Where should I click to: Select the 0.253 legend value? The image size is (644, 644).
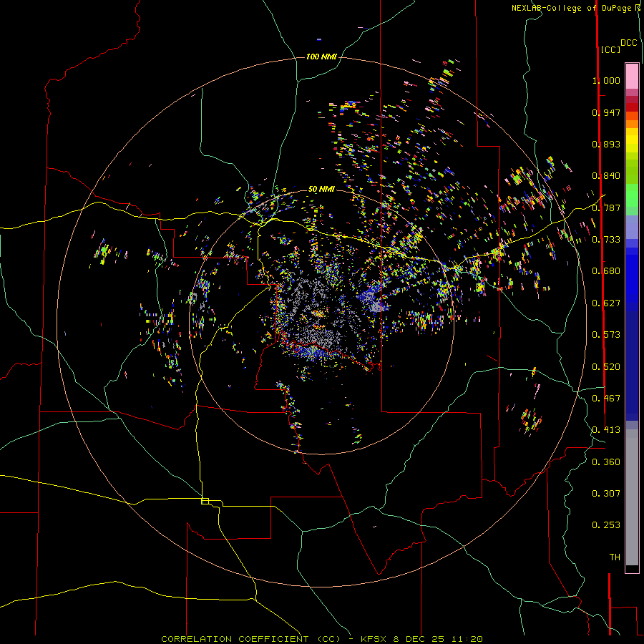[x=606, y=525]
